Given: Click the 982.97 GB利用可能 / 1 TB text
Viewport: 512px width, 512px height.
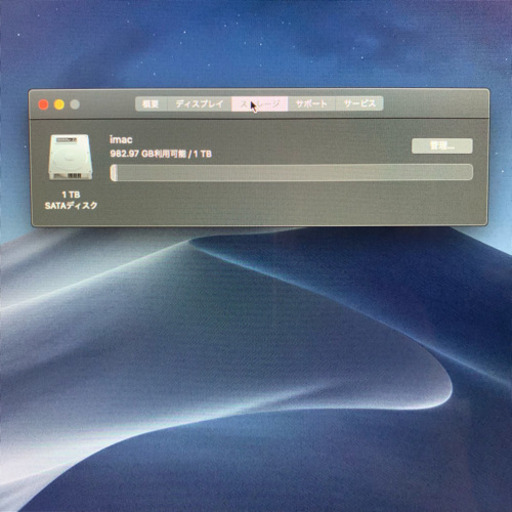Looking at the screenshot, I should [161, 154].
